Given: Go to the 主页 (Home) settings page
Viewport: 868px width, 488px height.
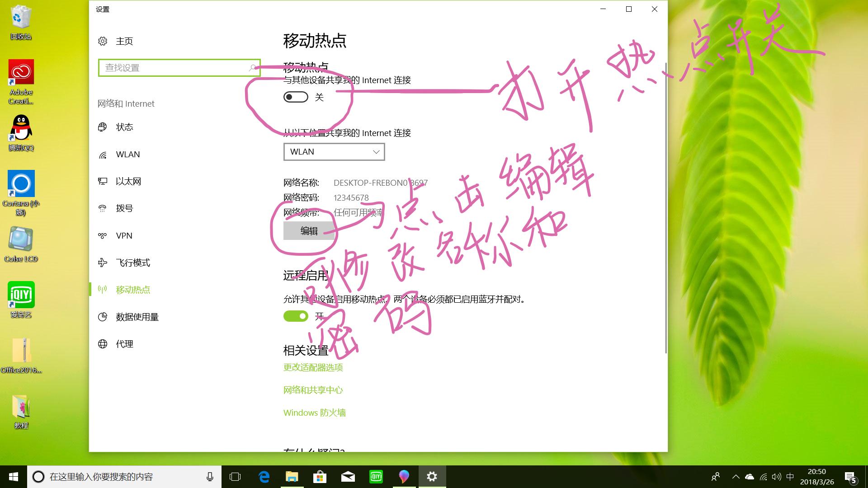Looking at the screenshot, I should (x=124, y=41).
